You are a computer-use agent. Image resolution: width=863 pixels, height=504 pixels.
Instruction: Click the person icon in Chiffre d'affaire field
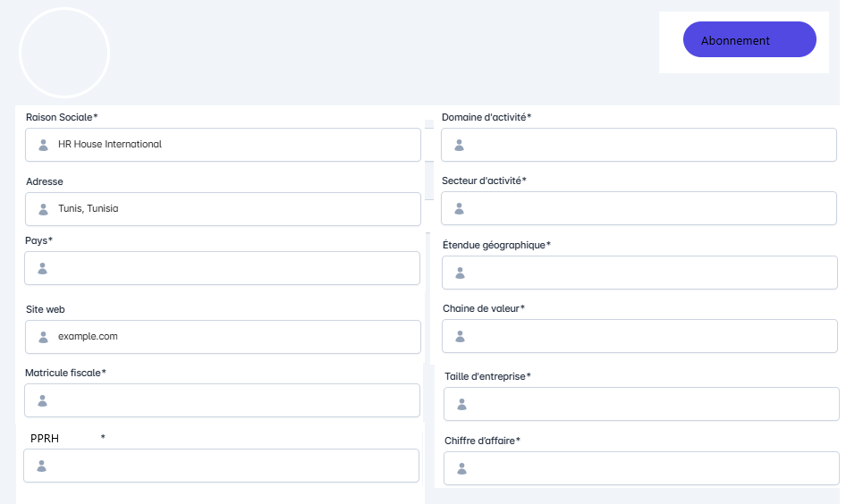tap(461, 468)
